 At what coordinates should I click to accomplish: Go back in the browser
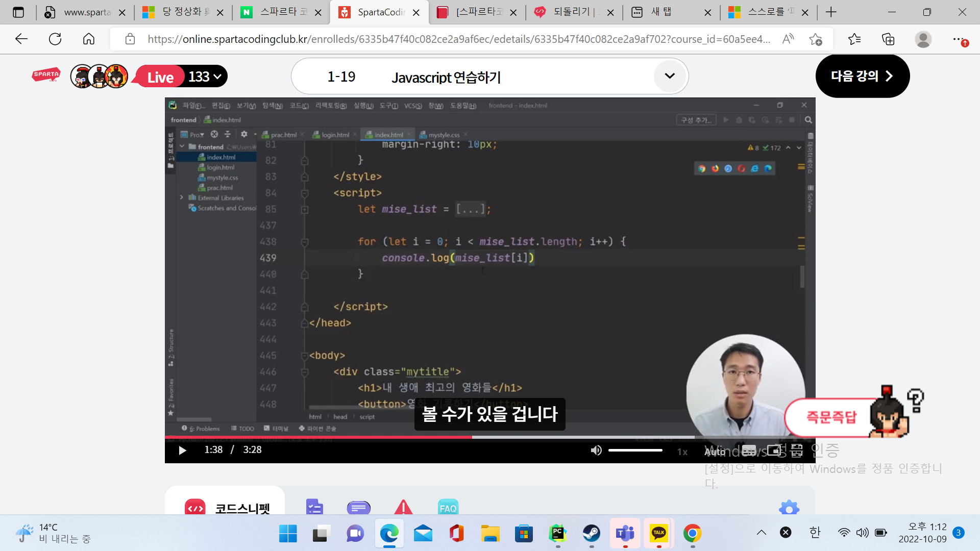tap(21, 39)
